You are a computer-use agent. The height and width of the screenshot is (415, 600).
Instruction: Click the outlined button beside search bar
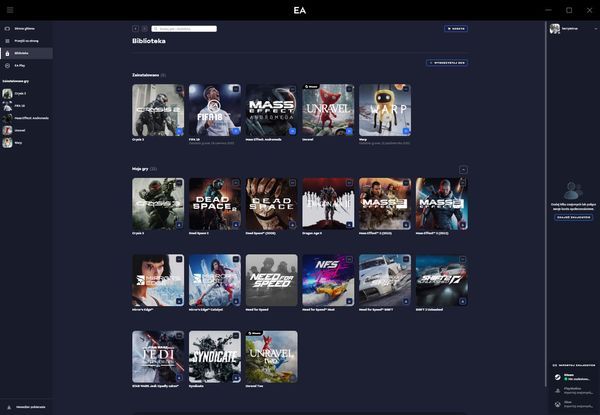click(x=456, y=29)
